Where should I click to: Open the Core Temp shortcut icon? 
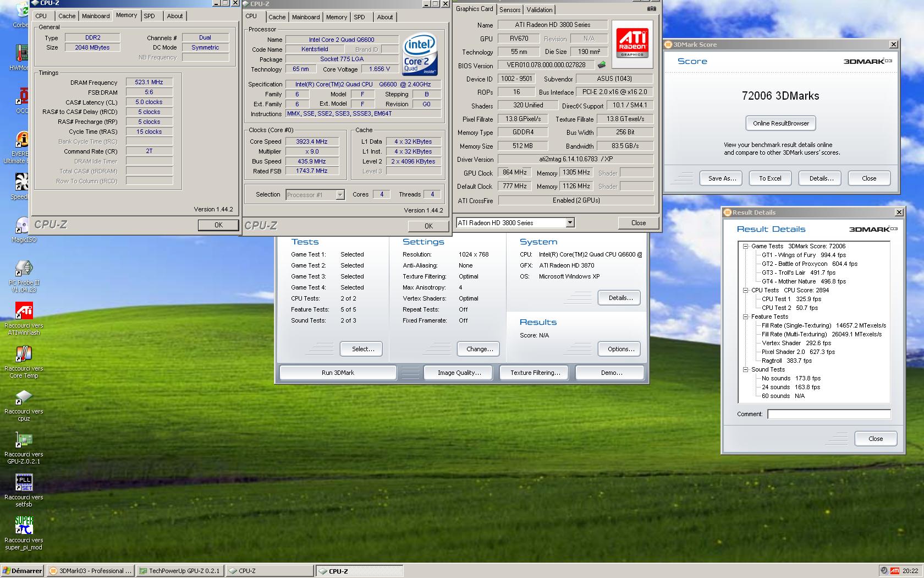(24, 354)
